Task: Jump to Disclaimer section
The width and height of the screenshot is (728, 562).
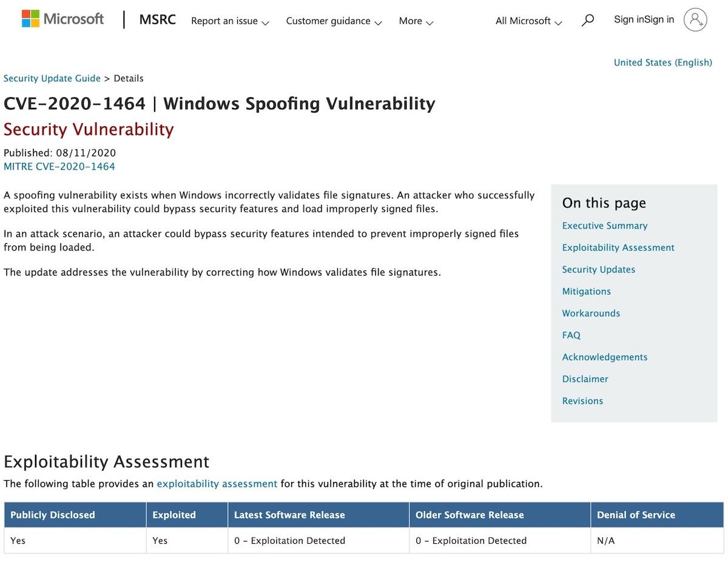Action: pyautogui.click(x=585, y=378)
